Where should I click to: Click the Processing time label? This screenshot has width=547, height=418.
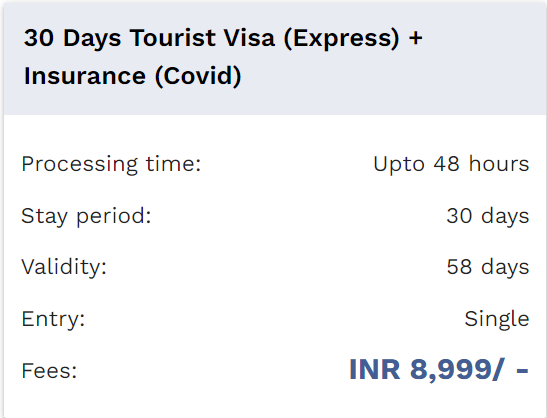click(111, 164)
